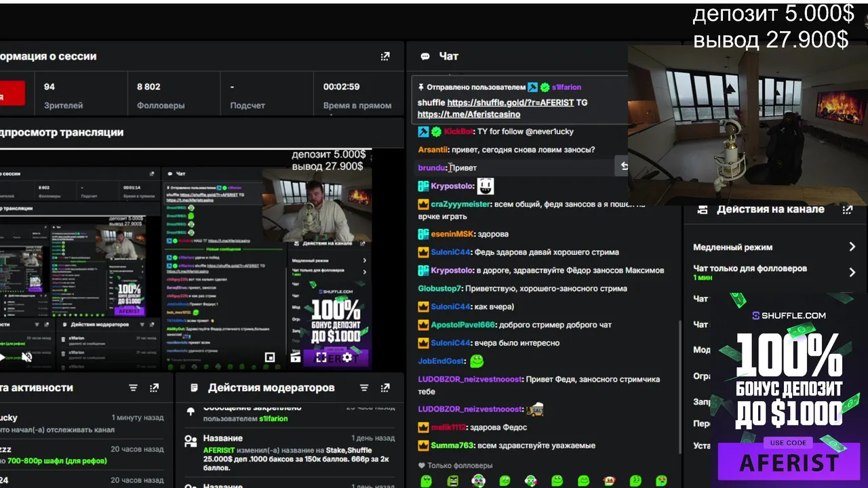Viewport: 868px width, 488px height.
Task: Click the '8 802' followers count
Action: [x=149, y=87]
